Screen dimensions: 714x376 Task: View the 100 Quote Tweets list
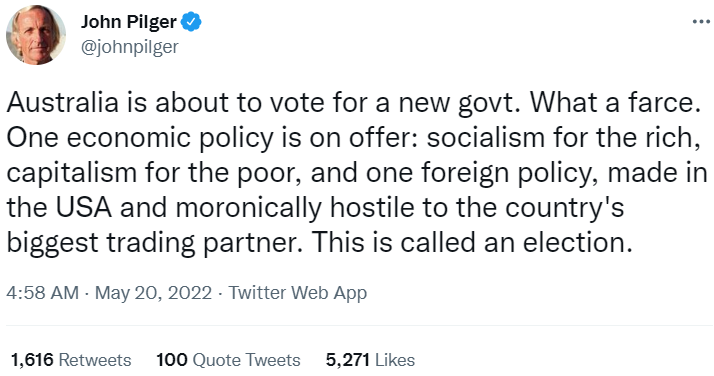228,360
